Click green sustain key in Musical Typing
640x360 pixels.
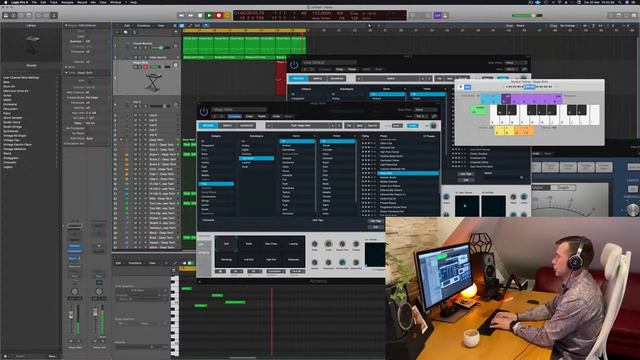[x=479, y=109]
